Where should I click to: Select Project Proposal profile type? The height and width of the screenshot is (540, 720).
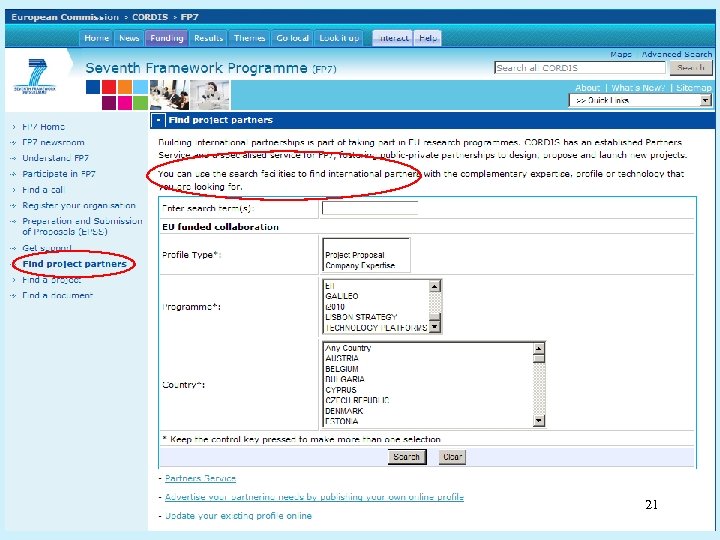coord(354,255)
